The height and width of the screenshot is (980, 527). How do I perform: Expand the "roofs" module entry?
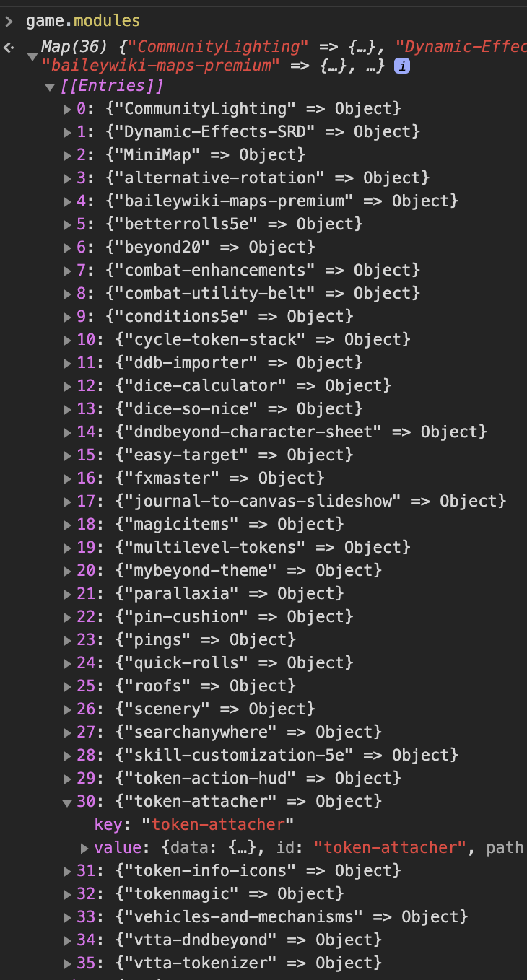click(x=66, y=686)
